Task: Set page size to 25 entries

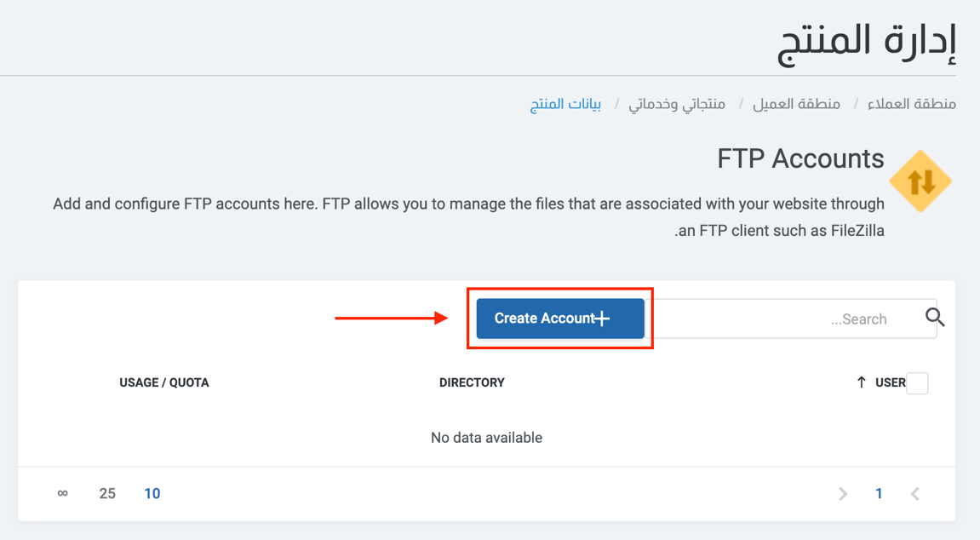Action: coord(107,493)
